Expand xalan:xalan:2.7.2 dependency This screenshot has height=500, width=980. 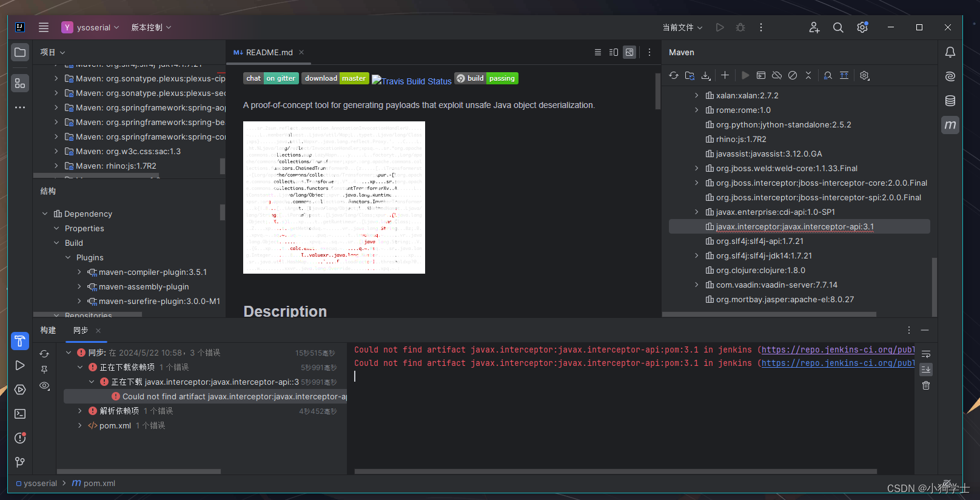pos(696,95)
